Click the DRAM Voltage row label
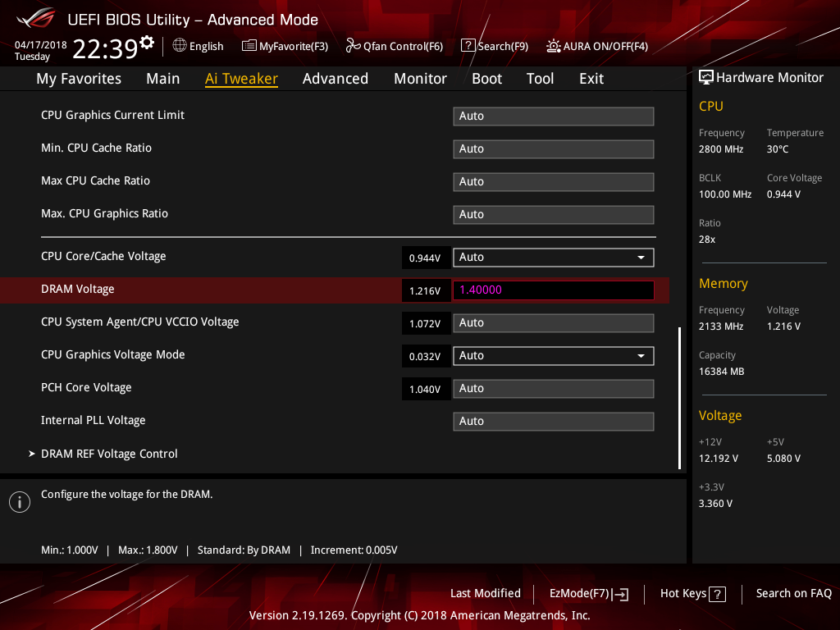The width and height of the screenshot is (840, 630). [78, 290]
